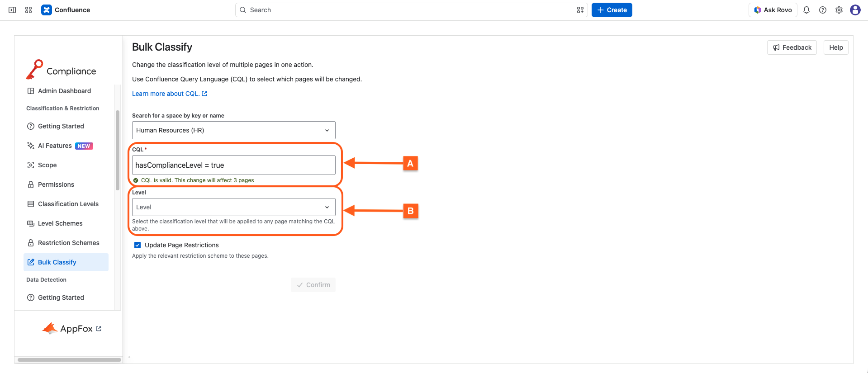This screenshot has width=868, height=373.
Task: Open the settings gear icon
Action: tap(839, 10)
